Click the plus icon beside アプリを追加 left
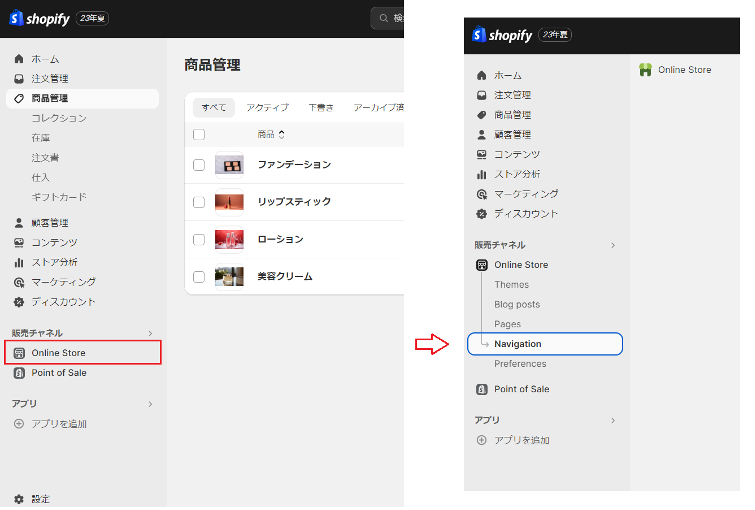 pyautogui.click(x=19, y=424)
